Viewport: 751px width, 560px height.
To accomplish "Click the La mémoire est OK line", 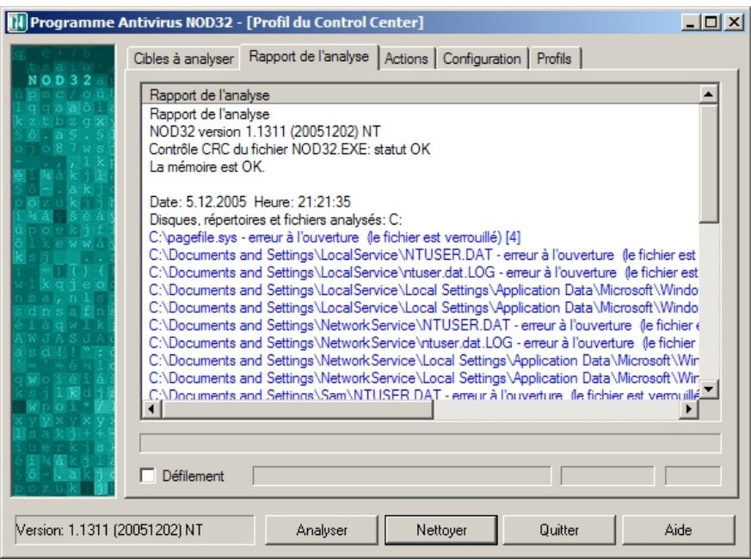I will [207, 167].
